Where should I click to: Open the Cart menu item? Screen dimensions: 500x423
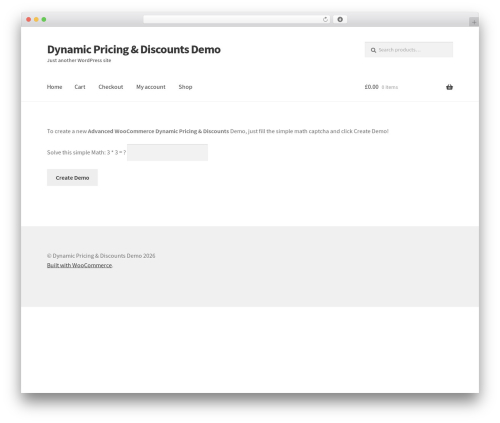coord(80,87)
